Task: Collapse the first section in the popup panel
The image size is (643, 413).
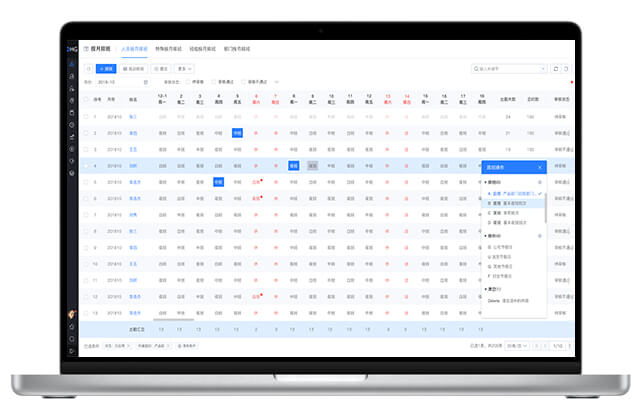Action: [x=485, y=183]
